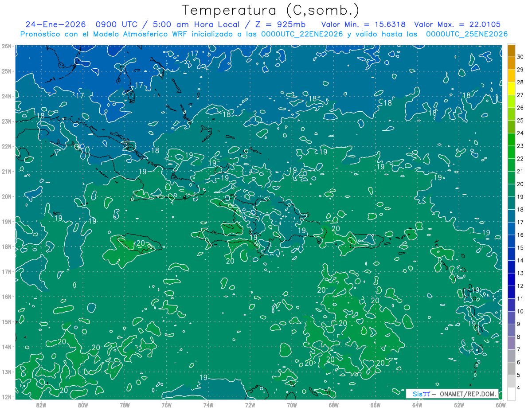Click the "76W" longitude axis label
The image size is (532, 411).
[166, 404]
